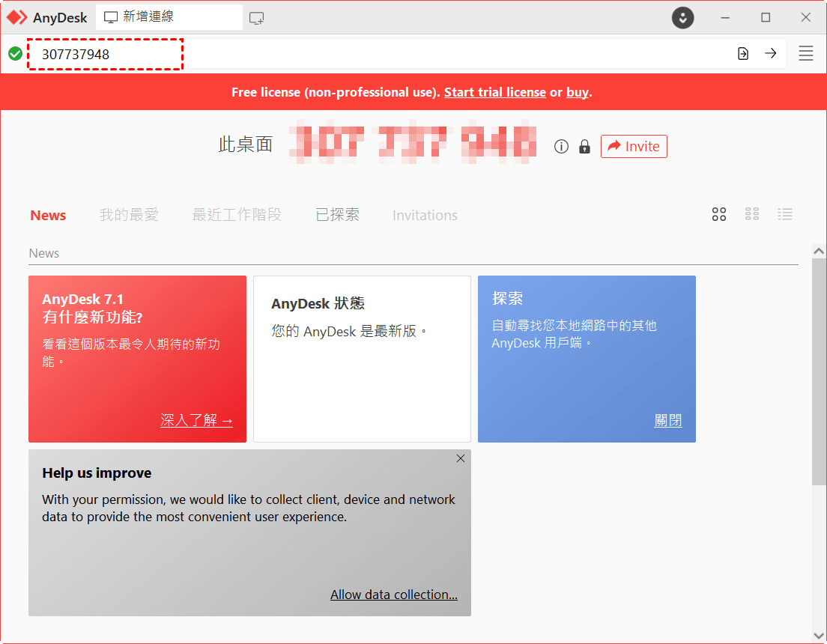Screen dimensions: 827x644
Task: Click the new session tab icon
Action: click(x=257, y=18)
